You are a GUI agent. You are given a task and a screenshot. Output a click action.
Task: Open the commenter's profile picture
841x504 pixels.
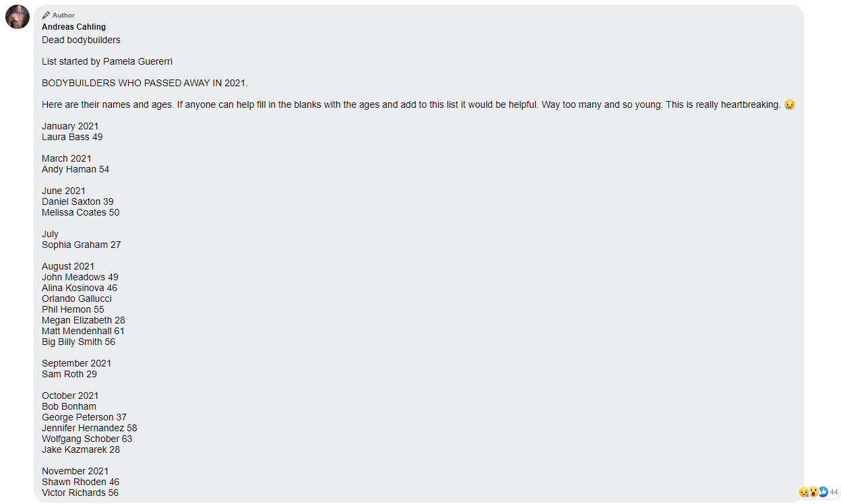(17, 17)
